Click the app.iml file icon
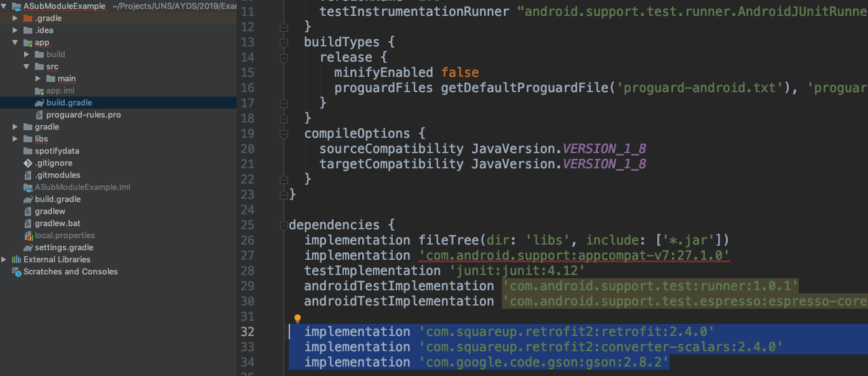Image resolution: width=868 pixels, height=376 pixels. [x=39, y=91]
